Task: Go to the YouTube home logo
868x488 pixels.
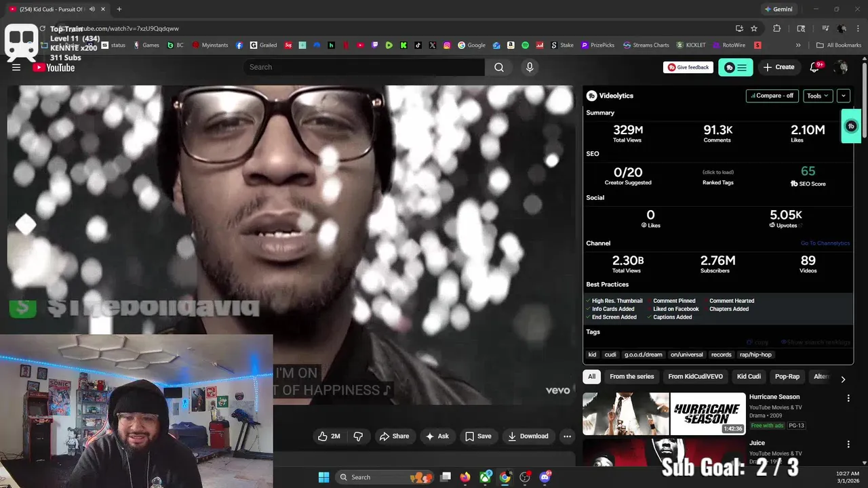Action: (x=54, y=67)
